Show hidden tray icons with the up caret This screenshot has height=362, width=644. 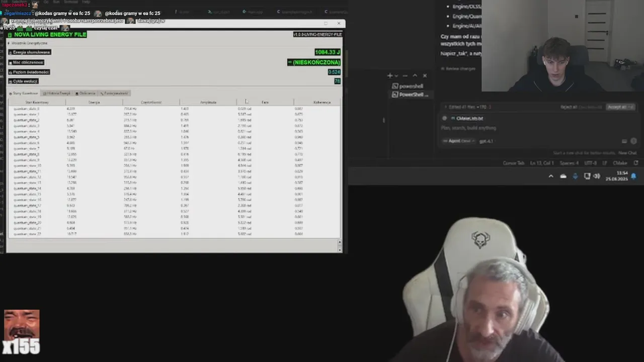pyautogui.click(x=551, y=176)
